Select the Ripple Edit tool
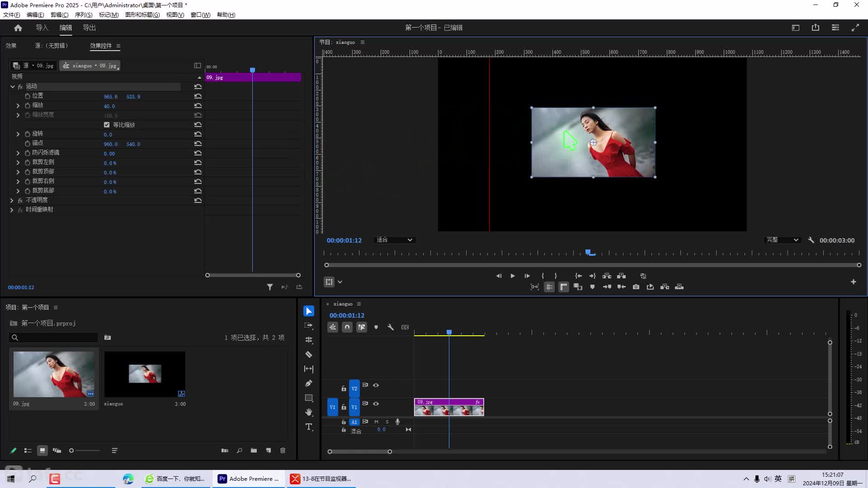The image size is (868, 488). 309,340
